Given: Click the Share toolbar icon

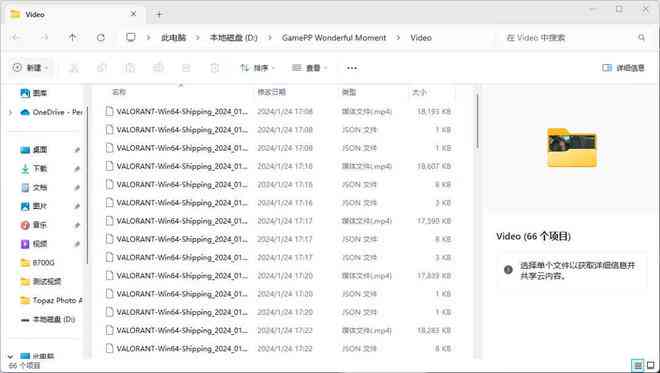Looking at the screenshot, I should click(x=186, y=68).
